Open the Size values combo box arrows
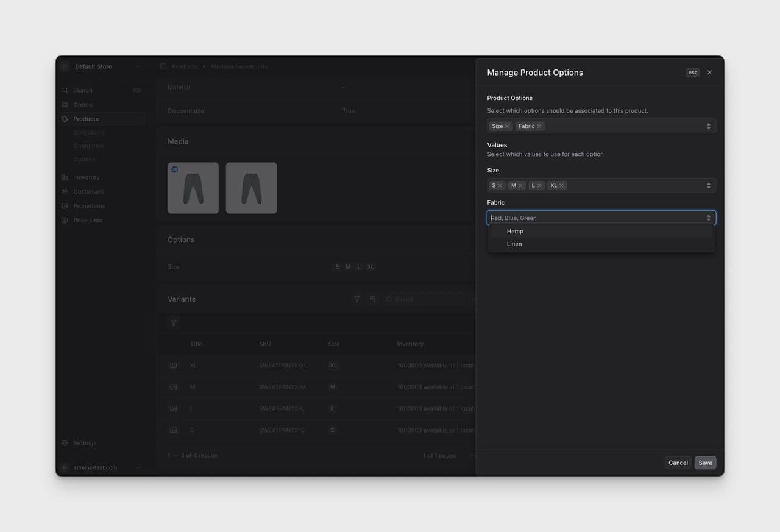 click(x=709, y=186)
